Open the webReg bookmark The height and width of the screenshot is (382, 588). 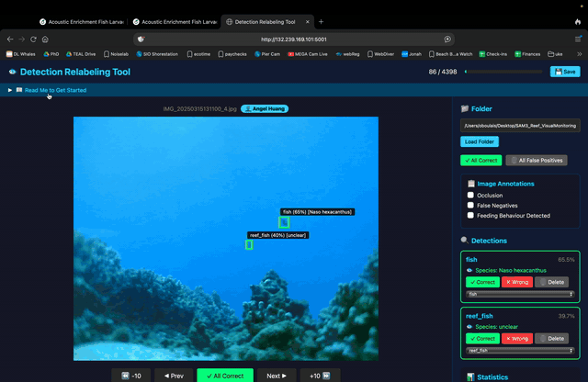coord(347,54)
